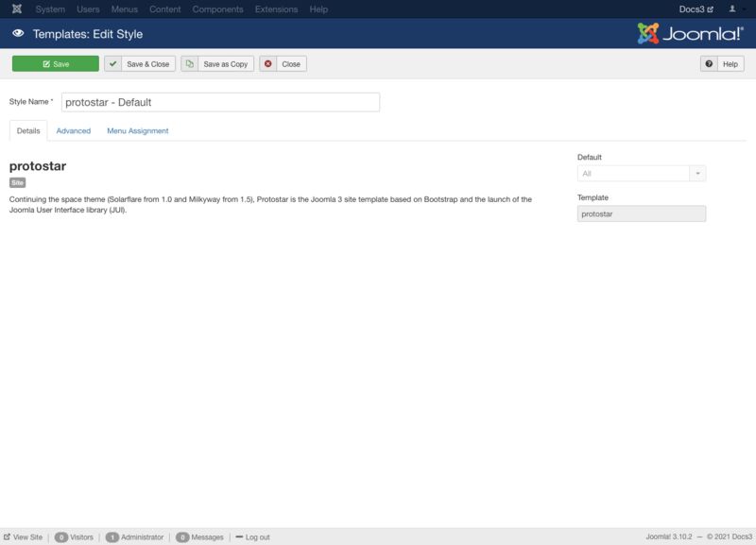
Task: Click the Site badge under protostar
Action: 17,182
